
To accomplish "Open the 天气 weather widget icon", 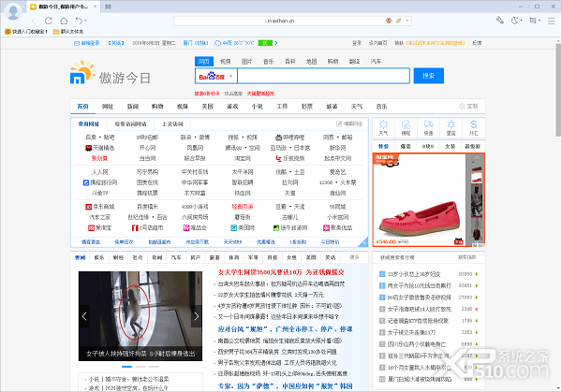I will pyautogui.click(x=383, y=127).
